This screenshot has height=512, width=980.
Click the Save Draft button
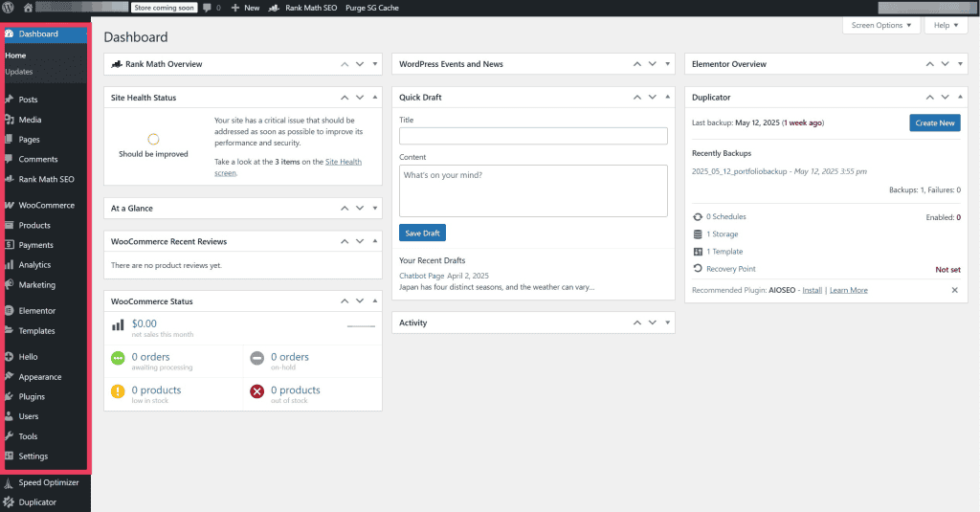click(422, 234)
